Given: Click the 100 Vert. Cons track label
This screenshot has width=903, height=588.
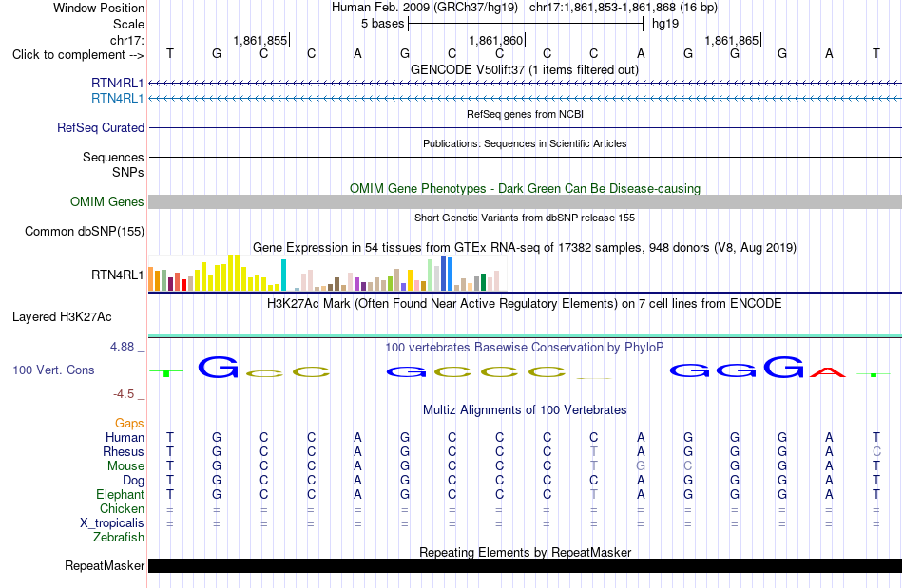Looking at the screenshot, I should [x=53, y=370].
